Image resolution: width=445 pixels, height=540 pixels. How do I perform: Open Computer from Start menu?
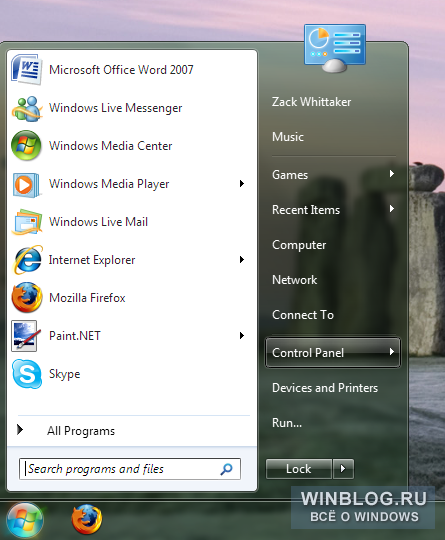click(x=299, y=245)
